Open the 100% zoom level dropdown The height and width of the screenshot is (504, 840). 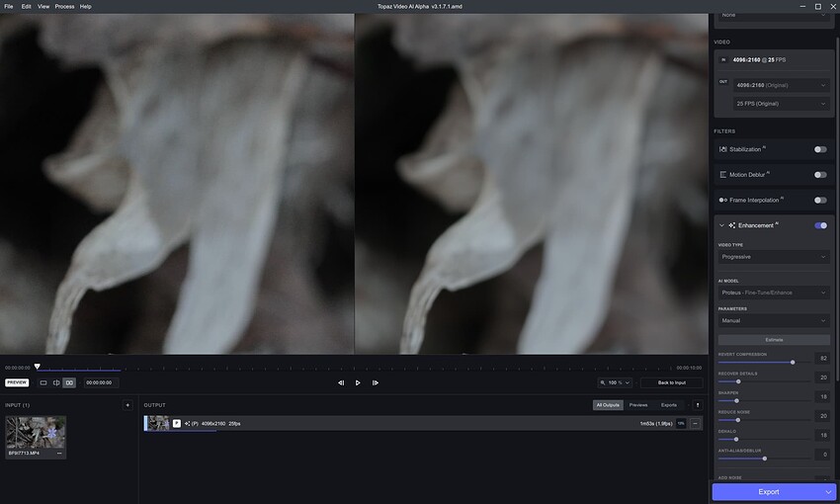pos(615,382)
